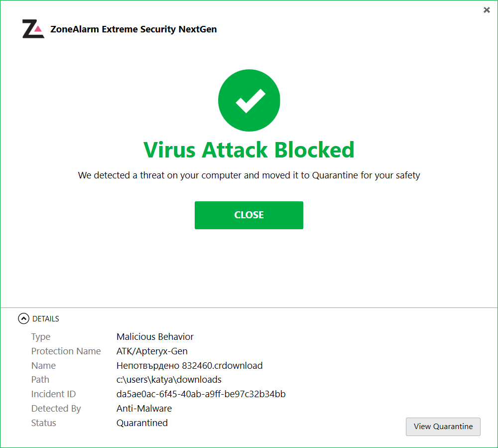Click the ATK/Apteryx-Gen protection name
Viewport: 498px width, 448px height.
(152, 351)
